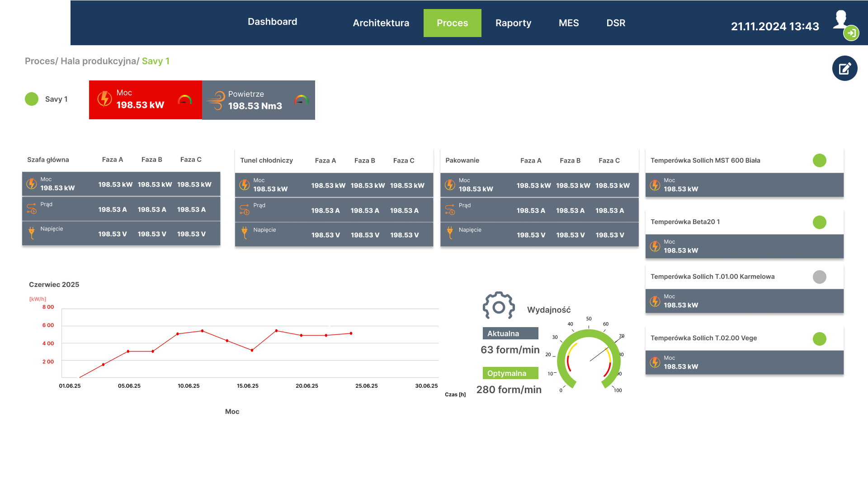Click the Wydajność speedometer gauge
The width and height of the screenshot is (868, 488).
(x=588, y=358)
